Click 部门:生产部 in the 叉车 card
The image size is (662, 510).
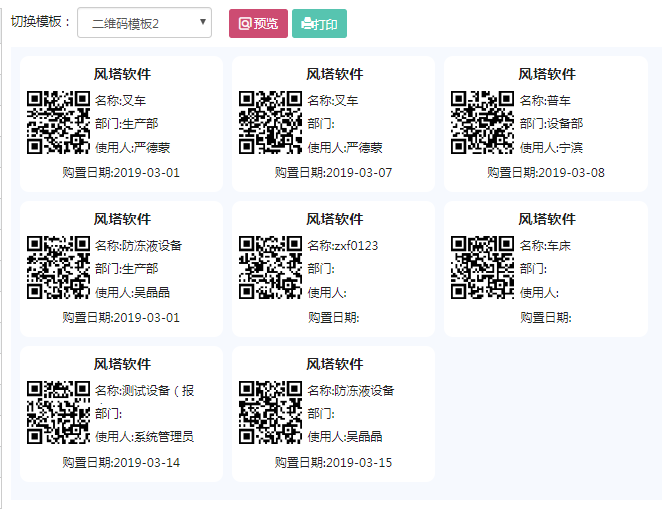tap(127, 124)
